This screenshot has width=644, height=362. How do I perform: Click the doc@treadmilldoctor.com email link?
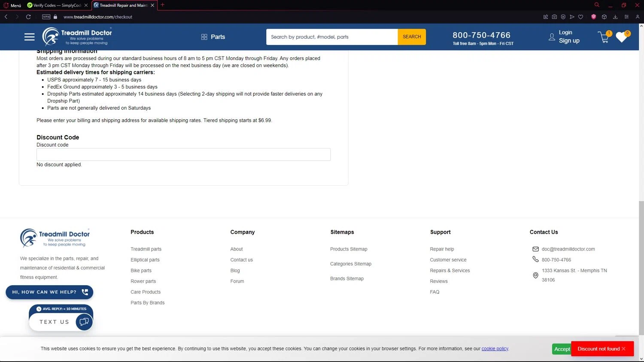568,249
